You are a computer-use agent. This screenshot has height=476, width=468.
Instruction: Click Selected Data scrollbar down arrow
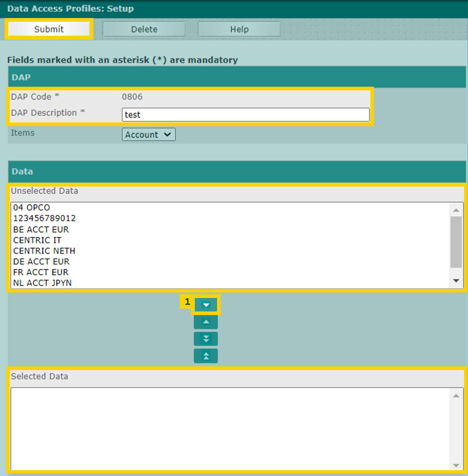pos(456,465)
